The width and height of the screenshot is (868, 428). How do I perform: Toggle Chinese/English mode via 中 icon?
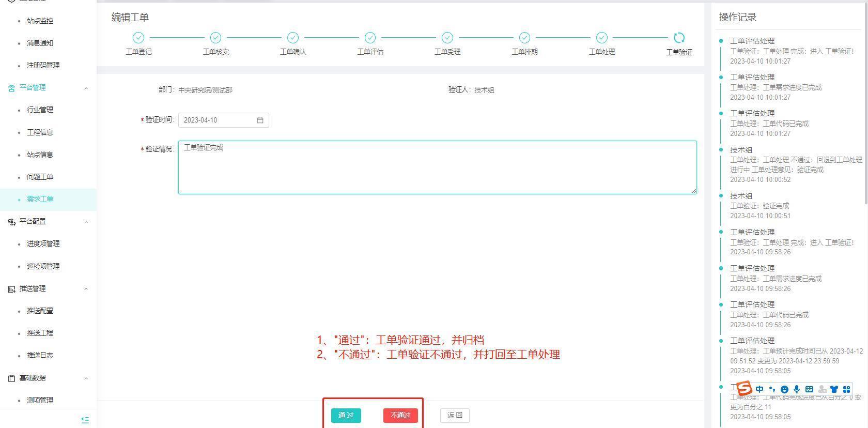760,389
